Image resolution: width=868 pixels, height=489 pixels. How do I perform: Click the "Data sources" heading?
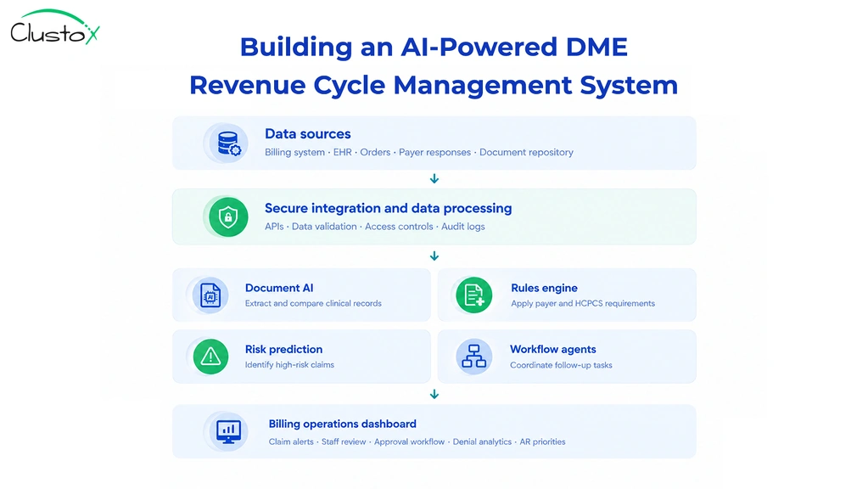point(308,134)
